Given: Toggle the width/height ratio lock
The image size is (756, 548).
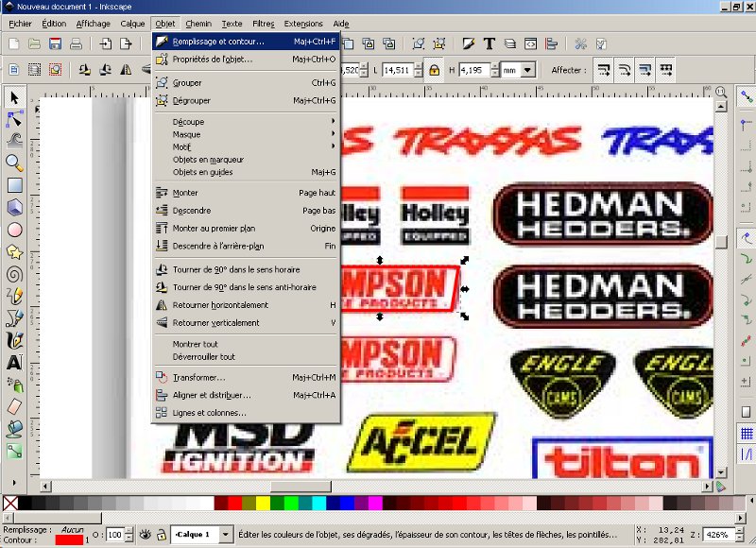Looking at the screenshot, I should [x=434, y=70].
